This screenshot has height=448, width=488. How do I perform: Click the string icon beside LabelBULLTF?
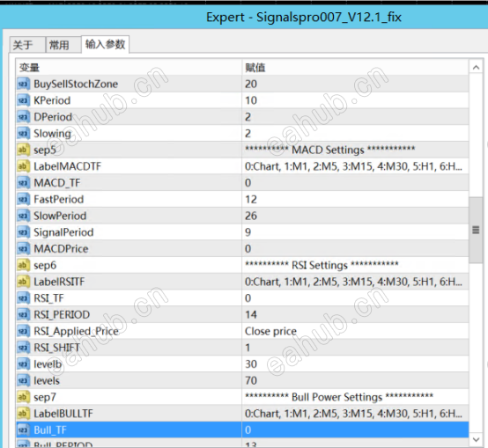point(23,414)
